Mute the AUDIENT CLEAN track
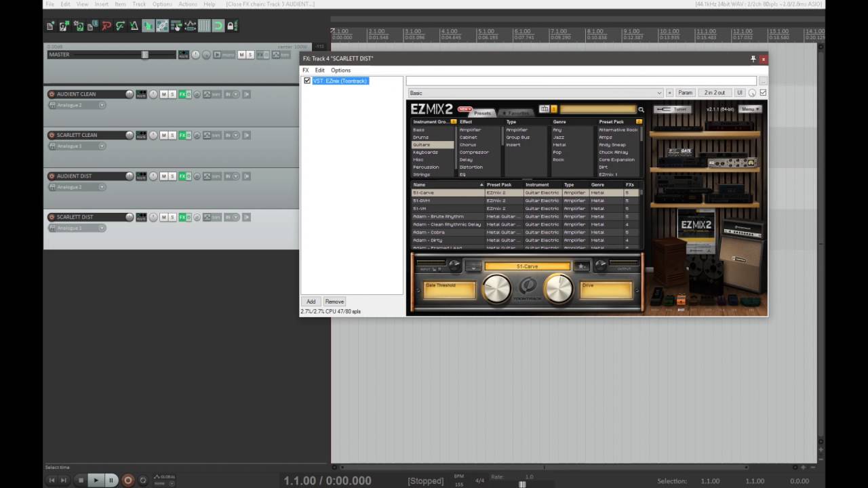 163,94
